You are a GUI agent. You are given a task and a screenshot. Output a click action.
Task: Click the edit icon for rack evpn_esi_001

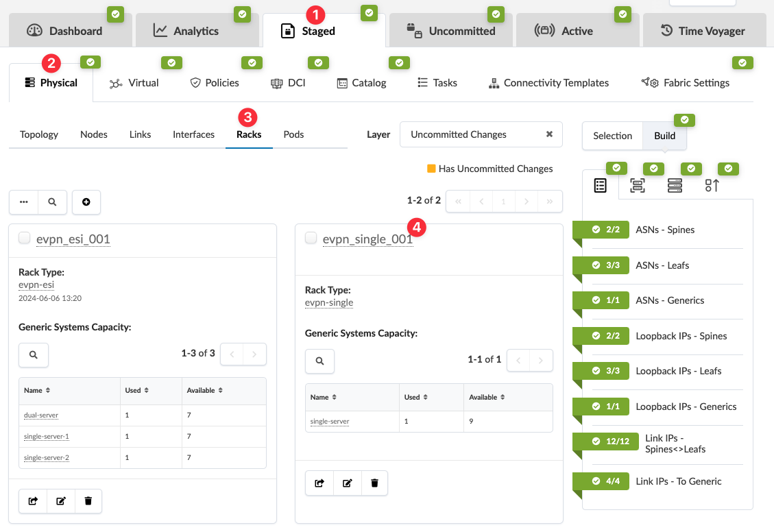61,501
